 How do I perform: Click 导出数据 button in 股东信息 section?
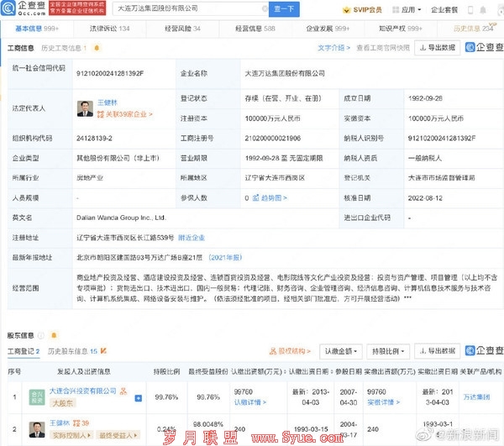tap(438, 351)
